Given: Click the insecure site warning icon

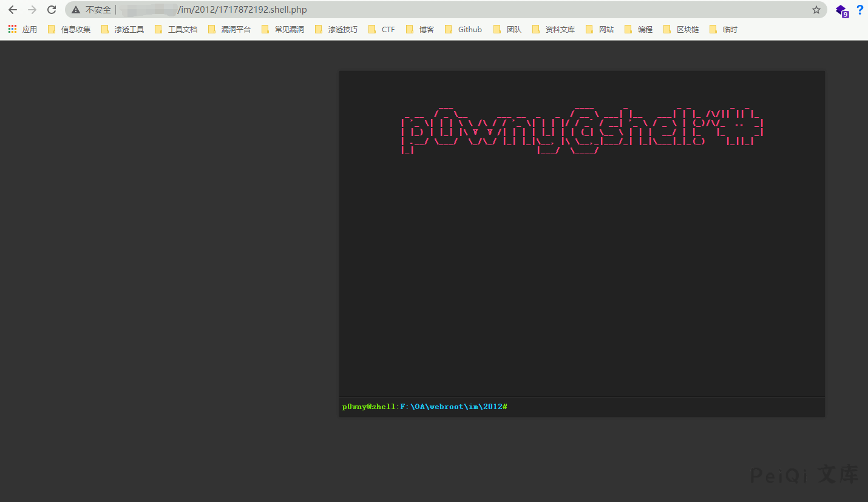Looking at the screenshot, I should (76, 10).
